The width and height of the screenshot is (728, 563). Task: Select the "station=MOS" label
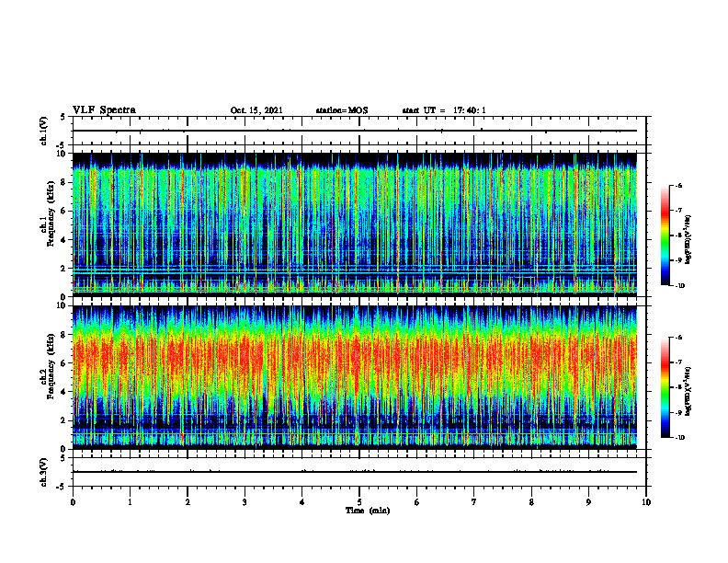click(x=342, y=110)
